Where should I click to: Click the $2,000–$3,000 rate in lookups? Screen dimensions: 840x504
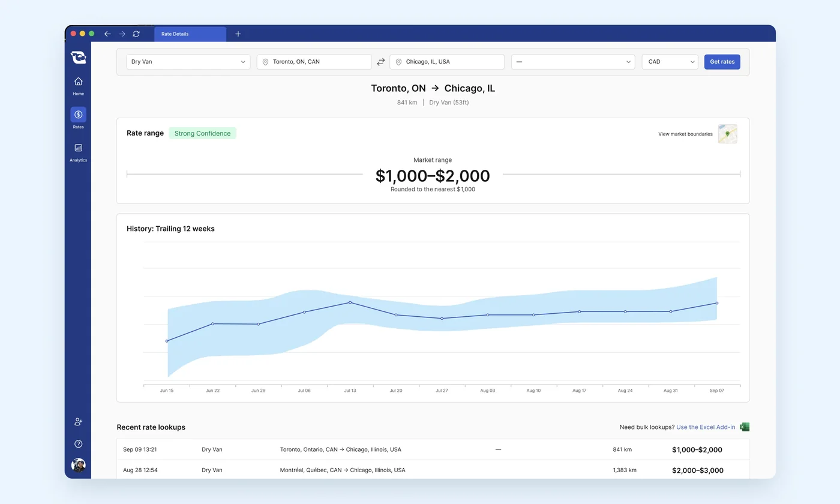[x=698, y=470]
